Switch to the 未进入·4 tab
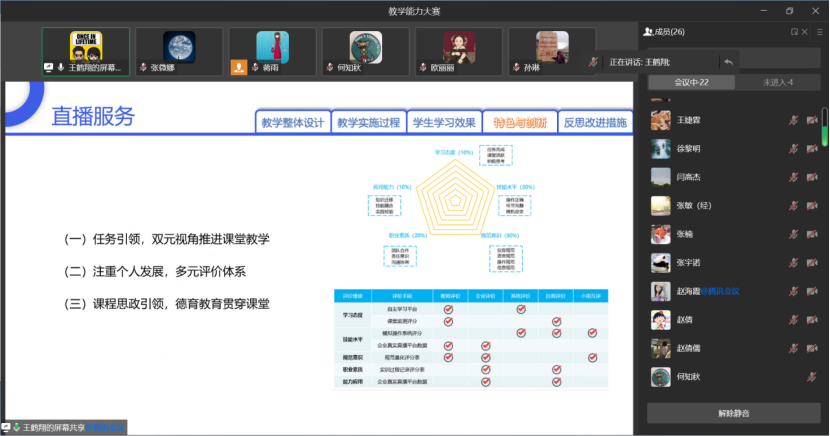 [778, 82]
